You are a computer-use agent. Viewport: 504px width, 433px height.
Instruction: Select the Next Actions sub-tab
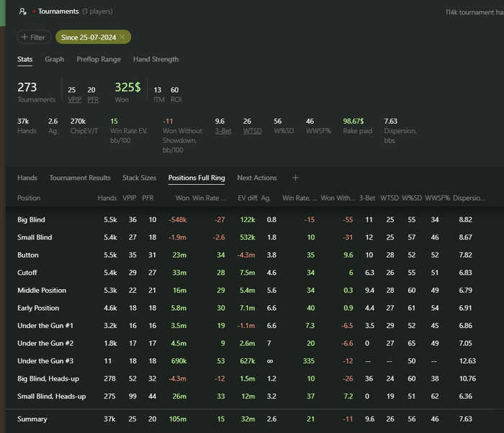click(257, 178)
